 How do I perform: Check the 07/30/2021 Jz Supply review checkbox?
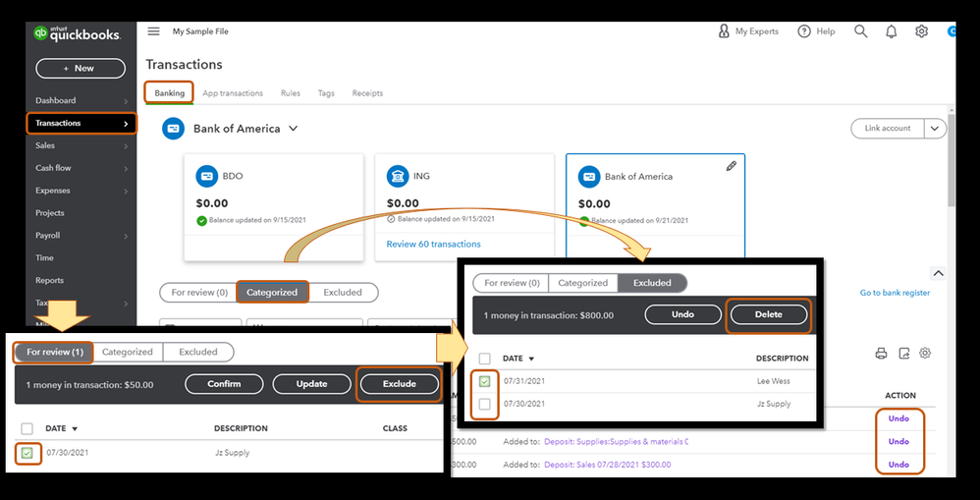(27, 453)
